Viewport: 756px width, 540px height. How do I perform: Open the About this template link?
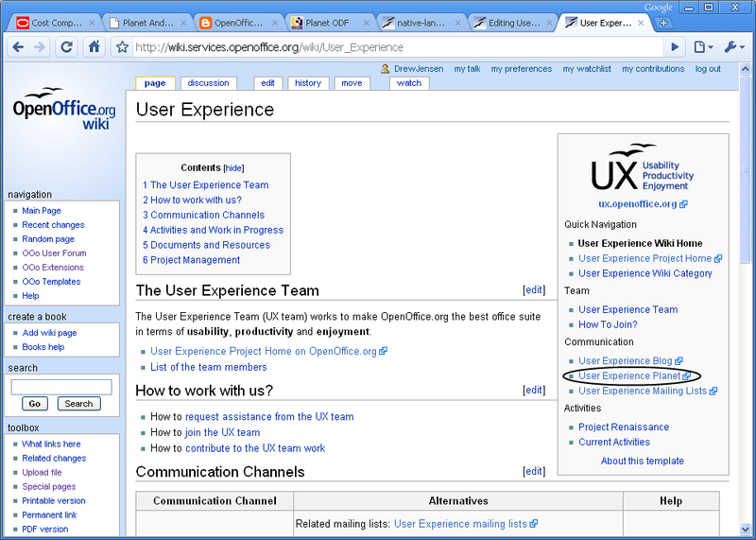point(643,461)
